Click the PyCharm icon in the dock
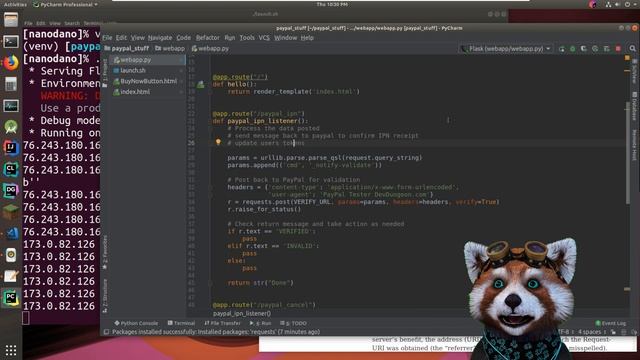Viewport: 640px width, 360px height. point(11,298)
